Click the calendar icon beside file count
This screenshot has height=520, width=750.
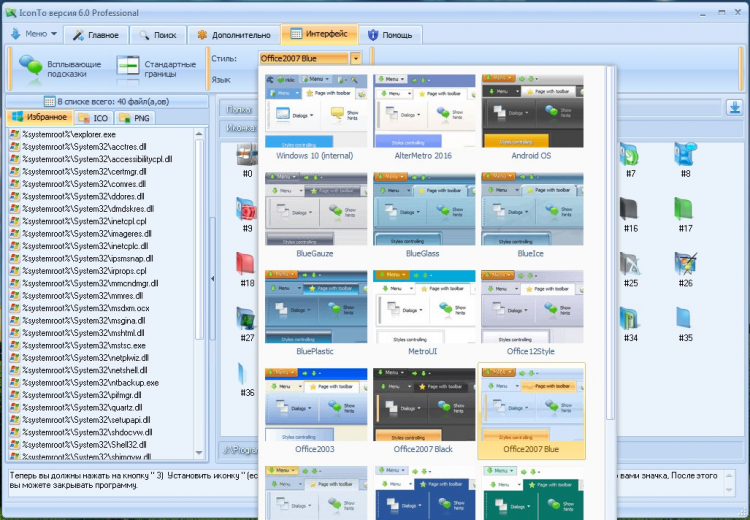[x=49, y=101]
